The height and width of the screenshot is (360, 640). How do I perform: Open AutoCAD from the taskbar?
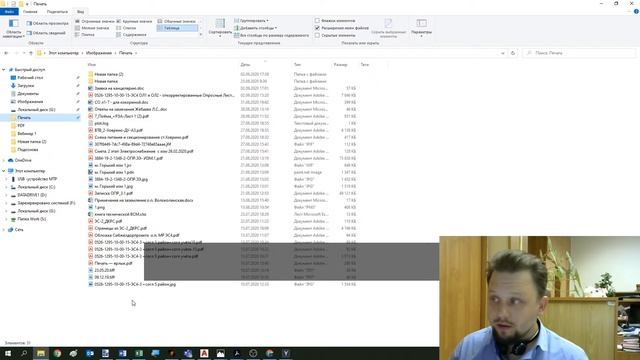[x=204, y=353]
